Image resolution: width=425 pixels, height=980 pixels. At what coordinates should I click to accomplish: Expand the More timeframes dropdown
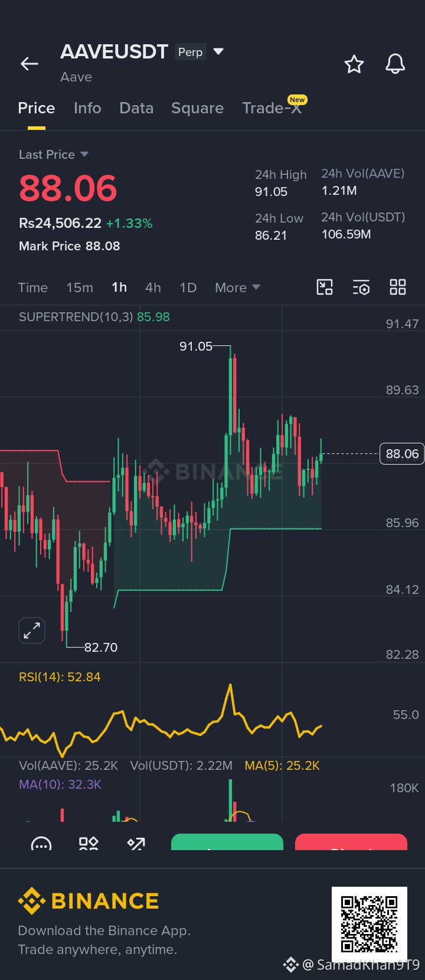237,288
